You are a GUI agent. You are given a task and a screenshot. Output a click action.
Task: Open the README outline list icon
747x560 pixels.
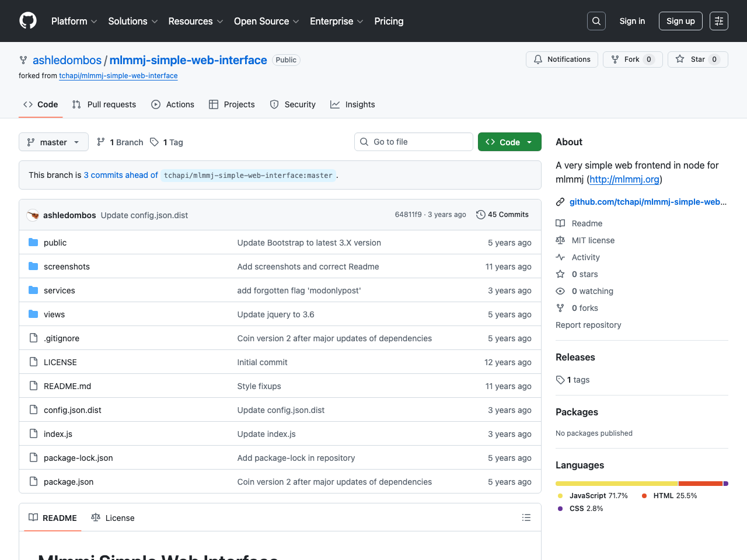526,517
